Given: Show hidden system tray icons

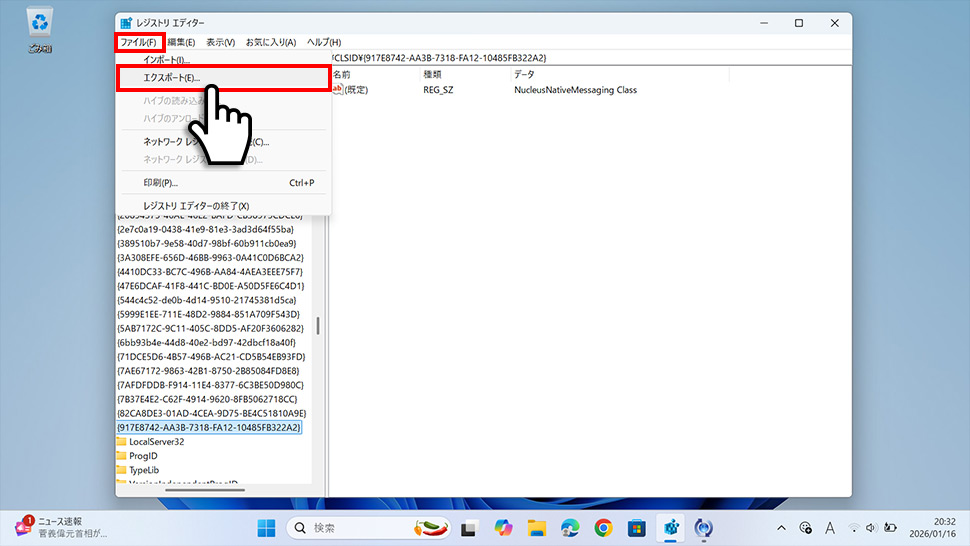Looking at the screenshot, I should (x=781, y=527).
